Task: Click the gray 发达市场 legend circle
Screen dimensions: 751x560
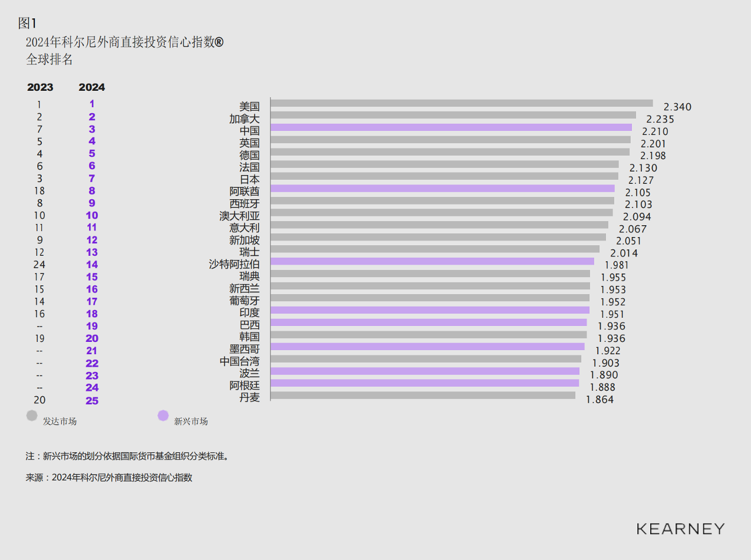Action: point(32,416)
